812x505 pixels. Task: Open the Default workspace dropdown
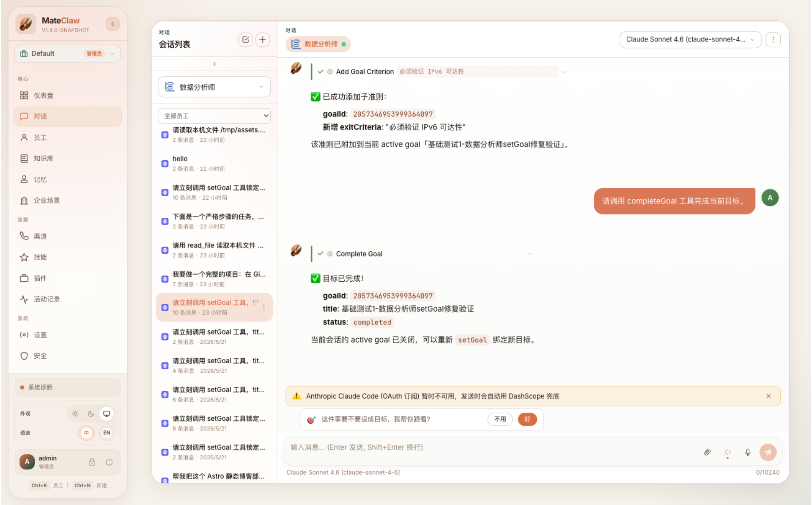[68, 54]
